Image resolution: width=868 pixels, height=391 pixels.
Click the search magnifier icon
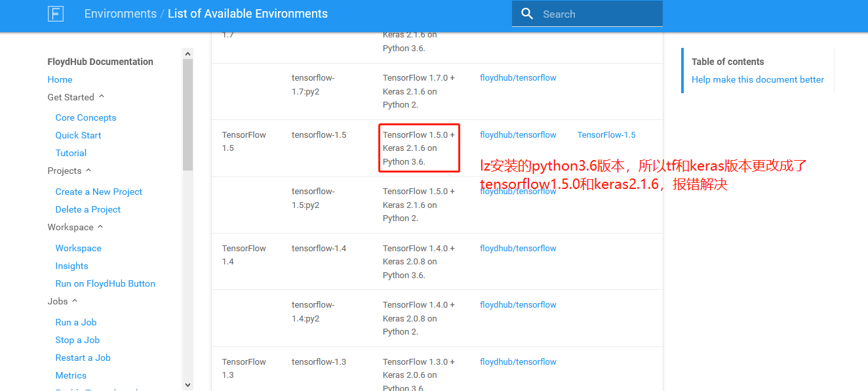point(527,14)
